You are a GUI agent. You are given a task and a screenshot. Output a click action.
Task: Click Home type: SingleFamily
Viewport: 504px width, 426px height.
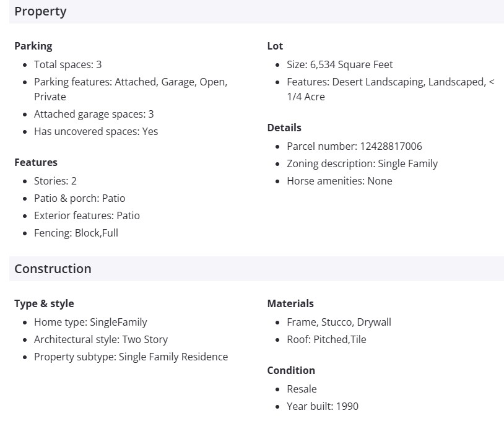(90, 322)
